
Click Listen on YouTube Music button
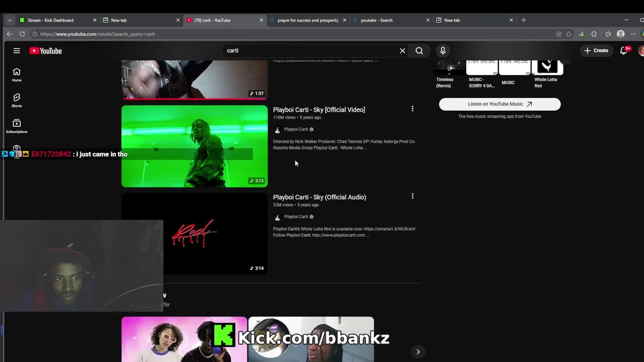coord(500,104)
